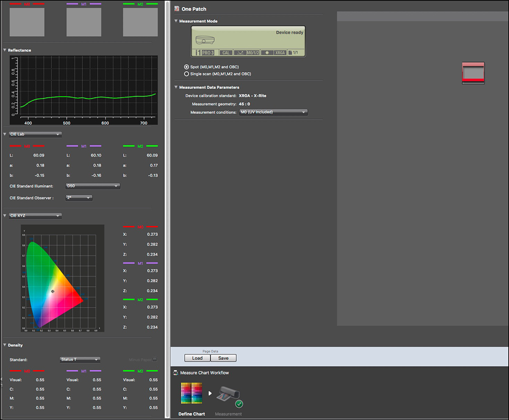Click the Save page data button

pyautogui.click(x=223, y=358)
